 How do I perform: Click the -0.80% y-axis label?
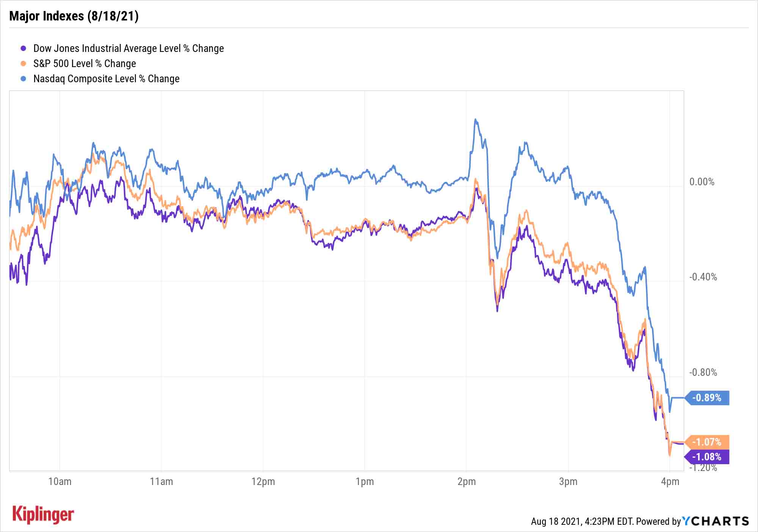(x=703, y=372)
